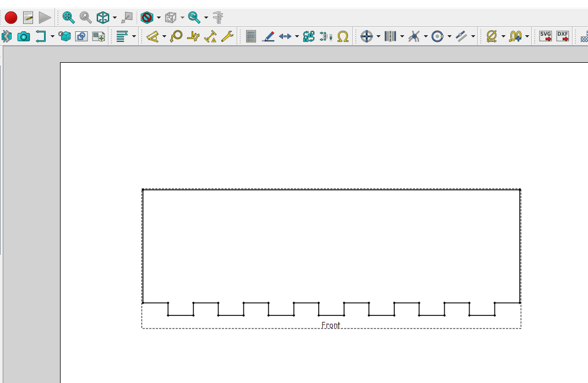Insert a centerline with the crosshair tool
This screenshot has height=383, width=588.
point(366,36)
